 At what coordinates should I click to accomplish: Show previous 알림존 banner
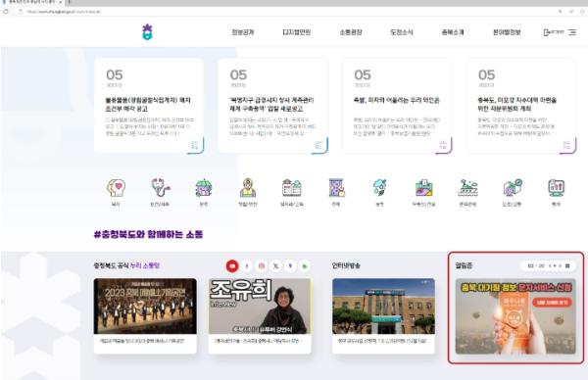[550, 265]
